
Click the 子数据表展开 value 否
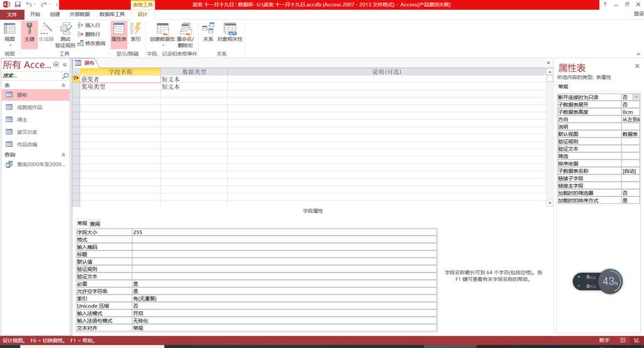[630, 104]
